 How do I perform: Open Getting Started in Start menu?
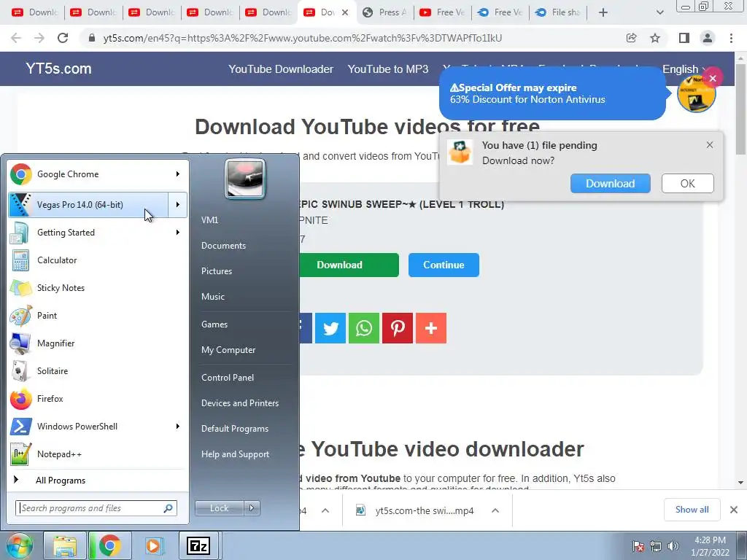click(88, 233)
